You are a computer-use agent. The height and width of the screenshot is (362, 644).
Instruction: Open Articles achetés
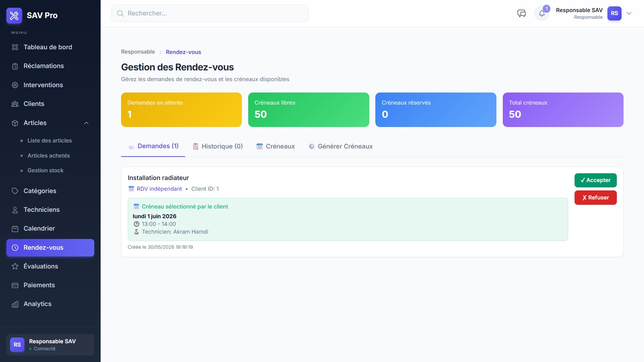click(x=49, y=156)
